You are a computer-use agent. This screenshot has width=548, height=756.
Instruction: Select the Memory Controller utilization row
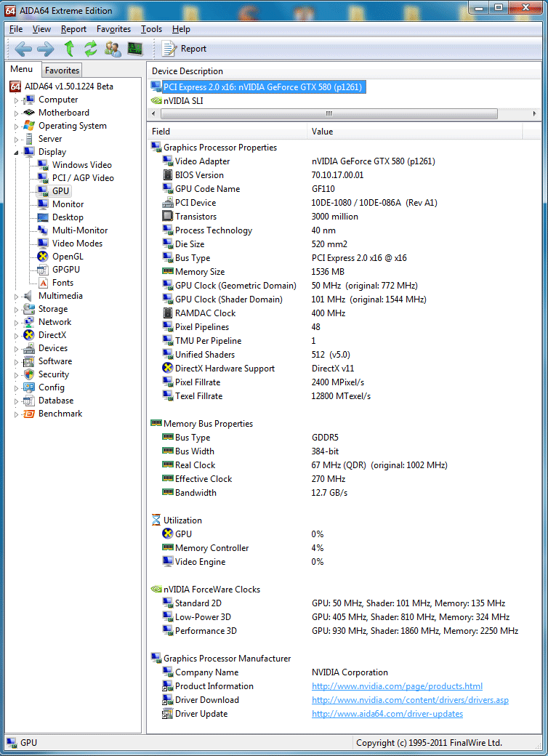[344, 548]
